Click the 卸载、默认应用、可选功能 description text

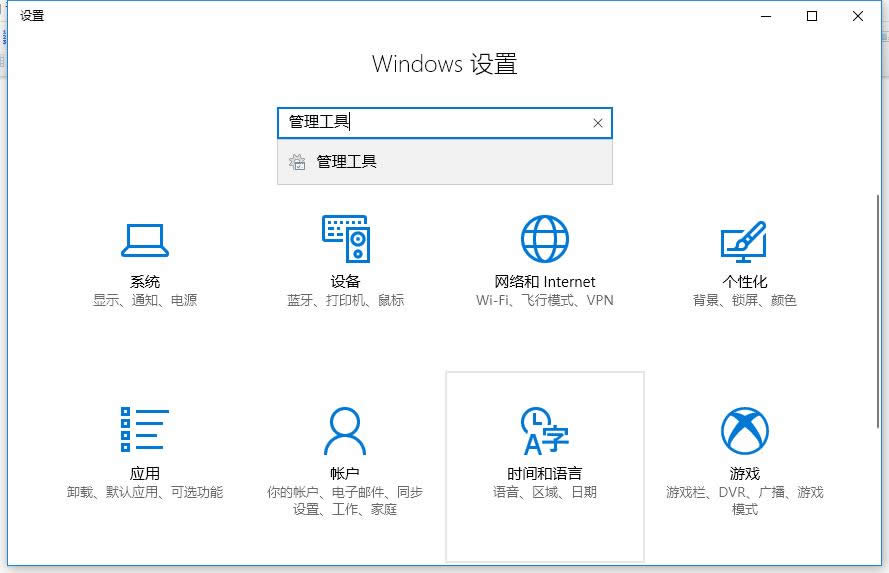145,492
